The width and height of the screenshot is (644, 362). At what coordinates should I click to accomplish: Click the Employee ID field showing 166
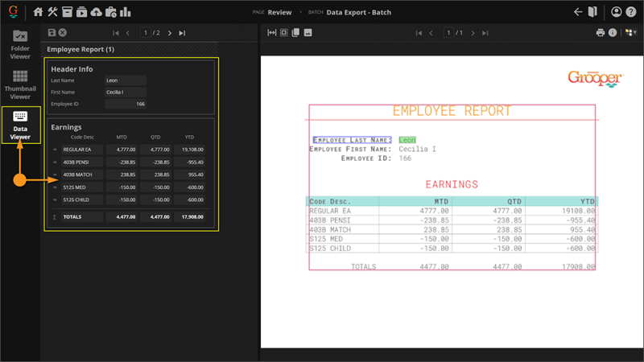pos(125,104)
